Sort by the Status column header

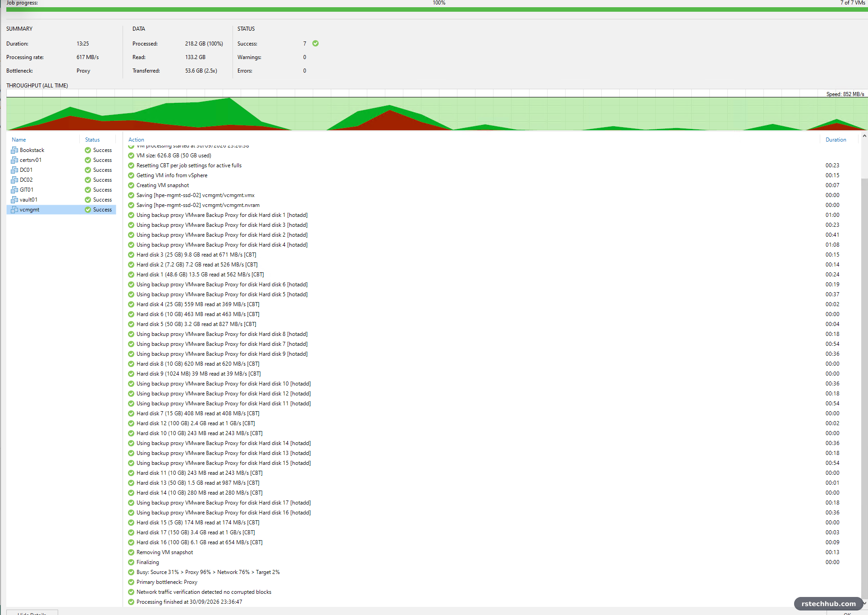[92, 140]
